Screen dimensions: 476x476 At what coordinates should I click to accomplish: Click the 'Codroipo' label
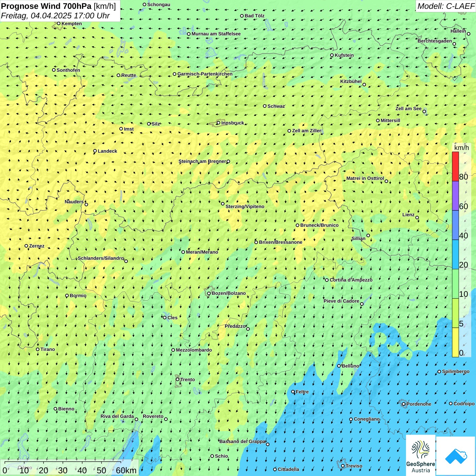pos(464,404)
